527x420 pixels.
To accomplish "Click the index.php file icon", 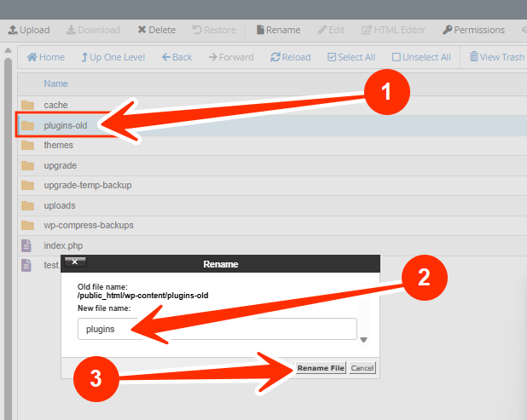I will 26,245.
